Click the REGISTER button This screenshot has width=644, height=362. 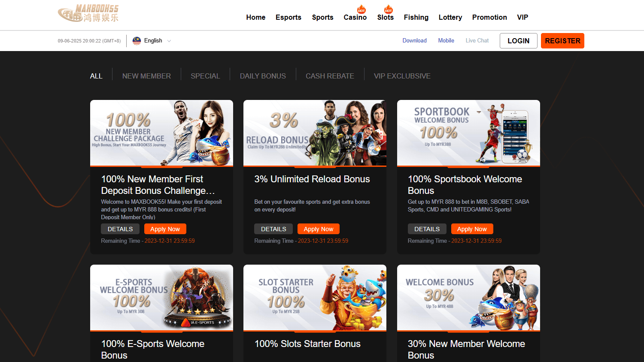tap(562, 41)
